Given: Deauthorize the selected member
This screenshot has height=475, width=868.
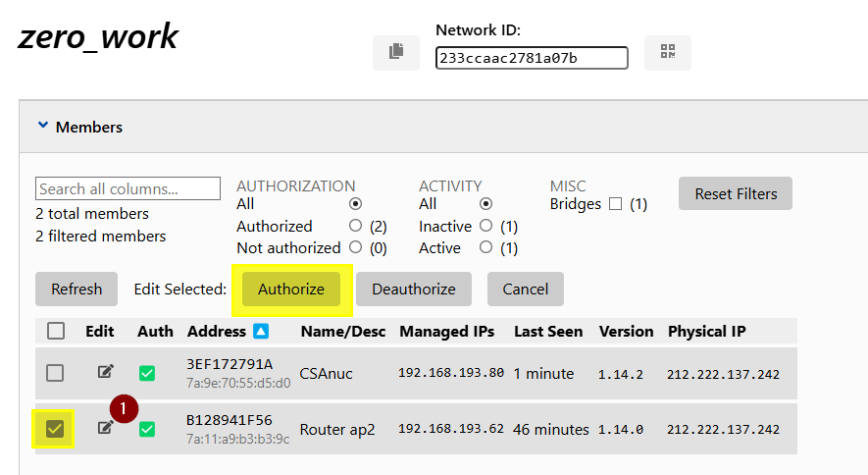Looking at the screenshot, I should [x=414, y=289].
